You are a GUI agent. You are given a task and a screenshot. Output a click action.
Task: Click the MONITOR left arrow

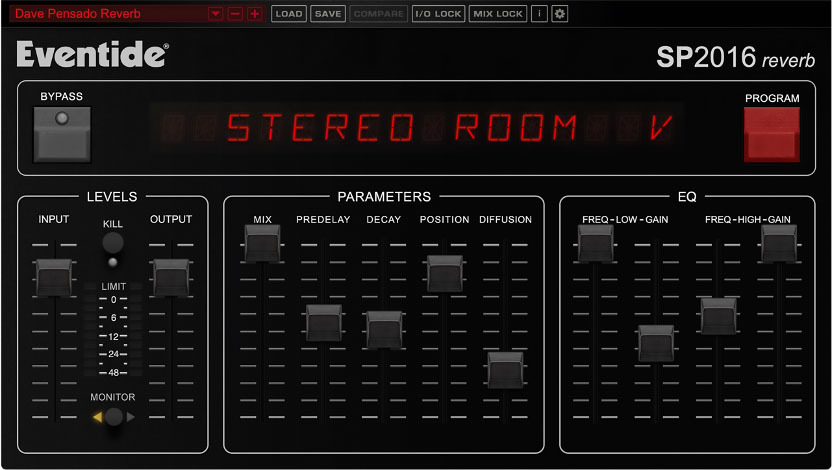coord(97,417)
